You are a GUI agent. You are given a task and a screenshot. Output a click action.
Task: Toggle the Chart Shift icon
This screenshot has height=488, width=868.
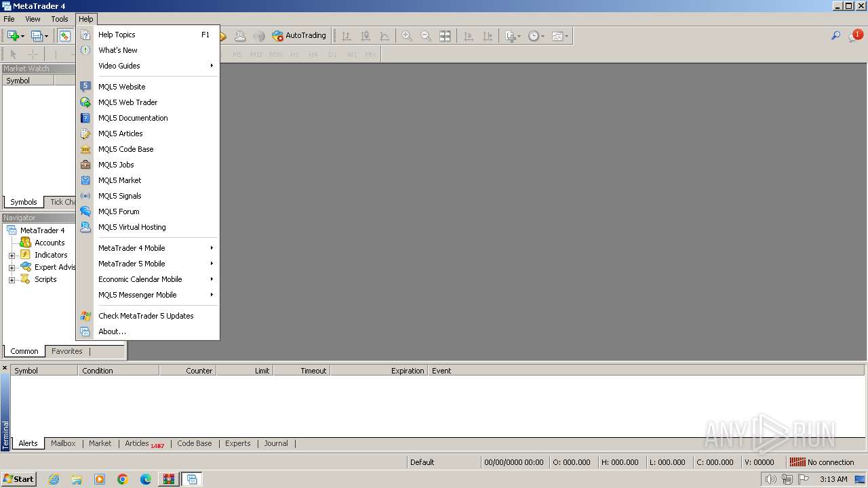coord(488,36)
